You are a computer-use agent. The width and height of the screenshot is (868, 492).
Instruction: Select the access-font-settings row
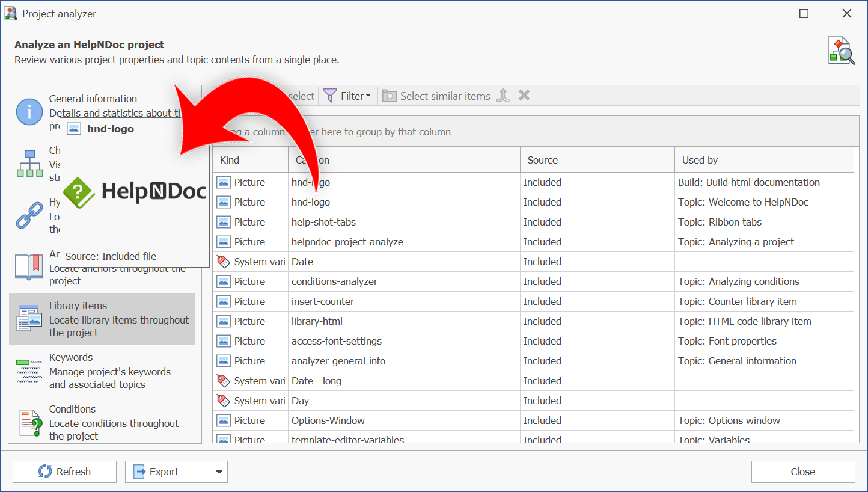[533, 341]
